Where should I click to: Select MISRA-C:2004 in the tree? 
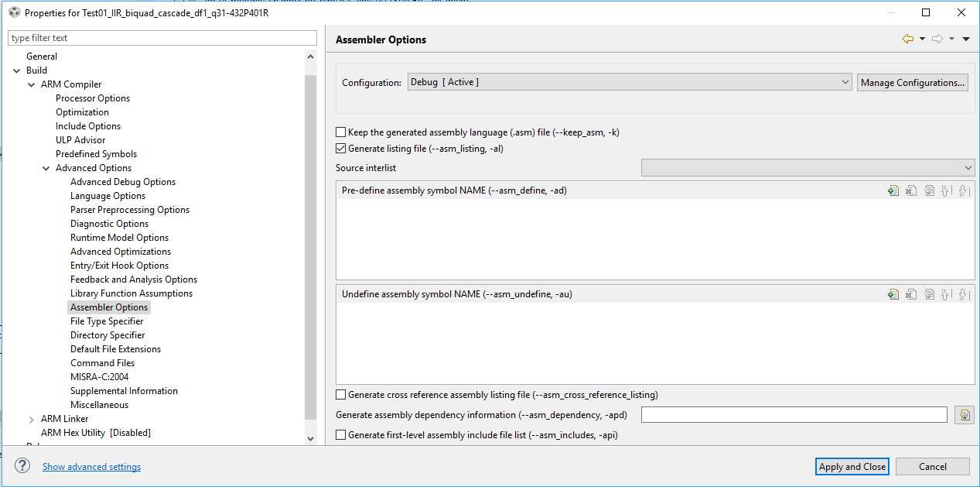click(99, 377)
